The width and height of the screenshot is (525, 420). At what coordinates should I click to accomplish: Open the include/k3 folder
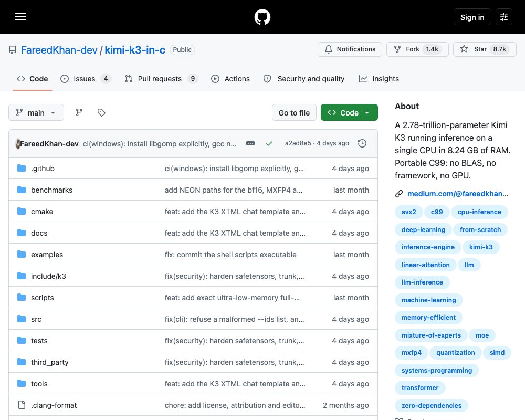click(x=48, y=276)
